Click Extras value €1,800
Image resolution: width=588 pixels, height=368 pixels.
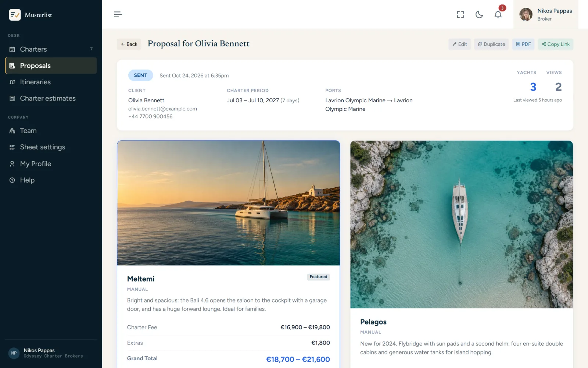[320, 343]
